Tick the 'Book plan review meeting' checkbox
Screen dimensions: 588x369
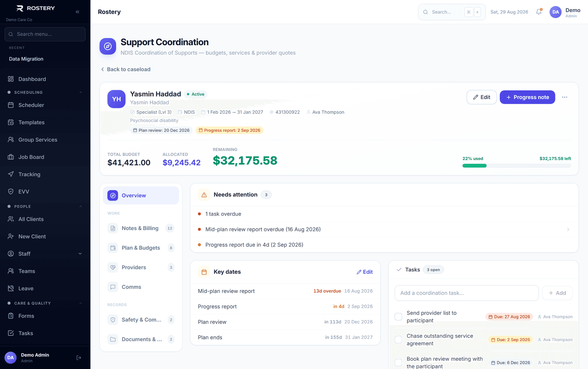[398, 363]
